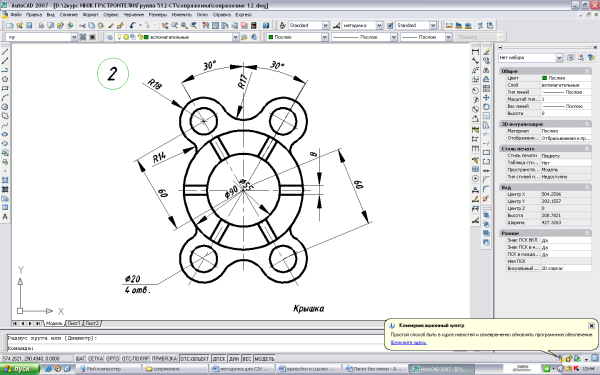
Task: Open the Нет набора selection dropdown
Action: click(x=530, y=57)
